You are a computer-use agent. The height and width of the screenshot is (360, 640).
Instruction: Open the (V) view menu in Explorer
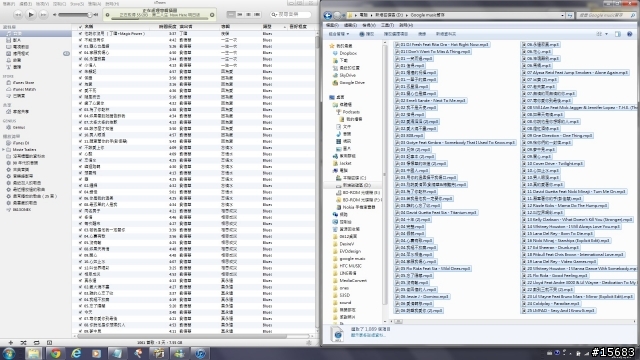(369, 25)
